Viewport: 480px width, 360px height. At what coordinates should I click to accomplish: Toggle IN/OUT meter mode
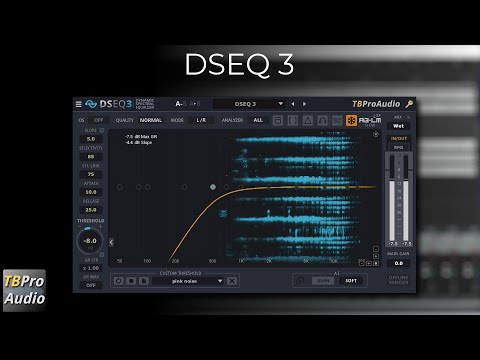(399, 138)
